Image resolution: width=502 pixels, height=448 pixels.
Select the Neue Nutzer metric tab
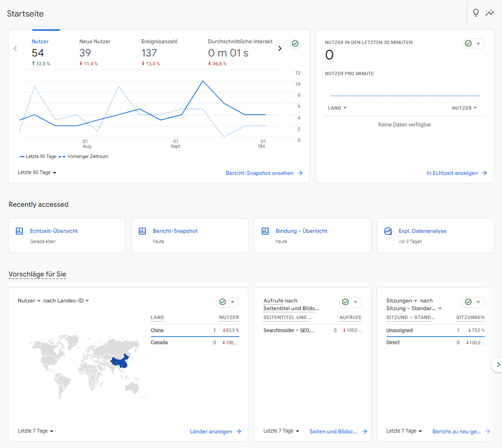95,52
